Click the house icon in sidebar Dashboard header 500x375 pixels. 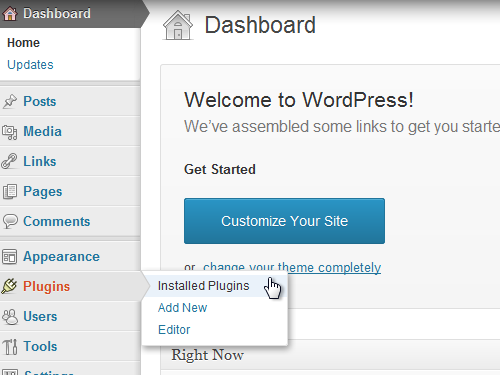[10, 14]
